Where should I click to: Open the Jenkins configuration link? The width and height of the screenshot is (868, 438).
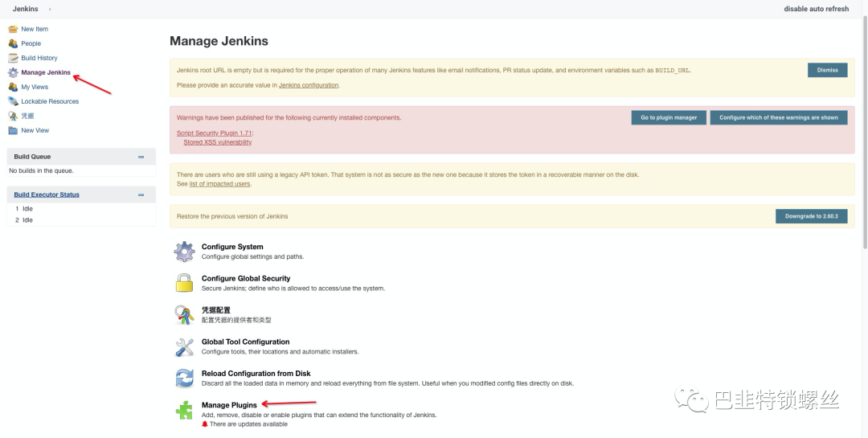point(309,85)
